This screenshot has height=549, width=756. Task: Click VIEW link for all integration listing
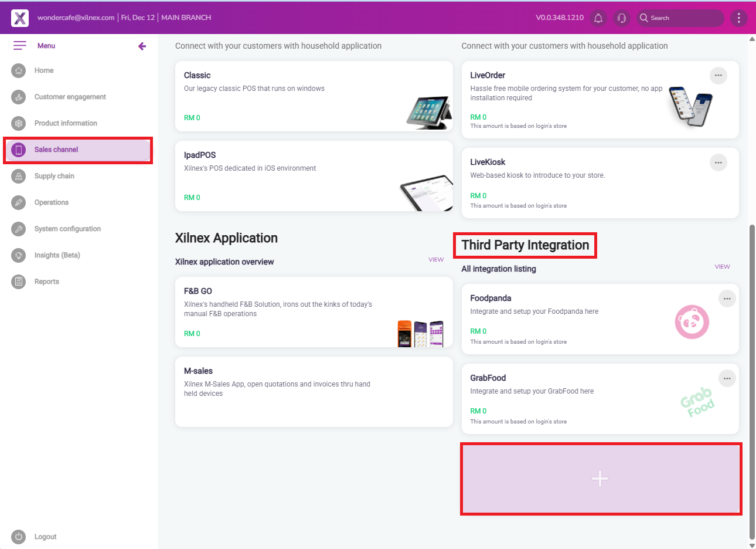722,266
